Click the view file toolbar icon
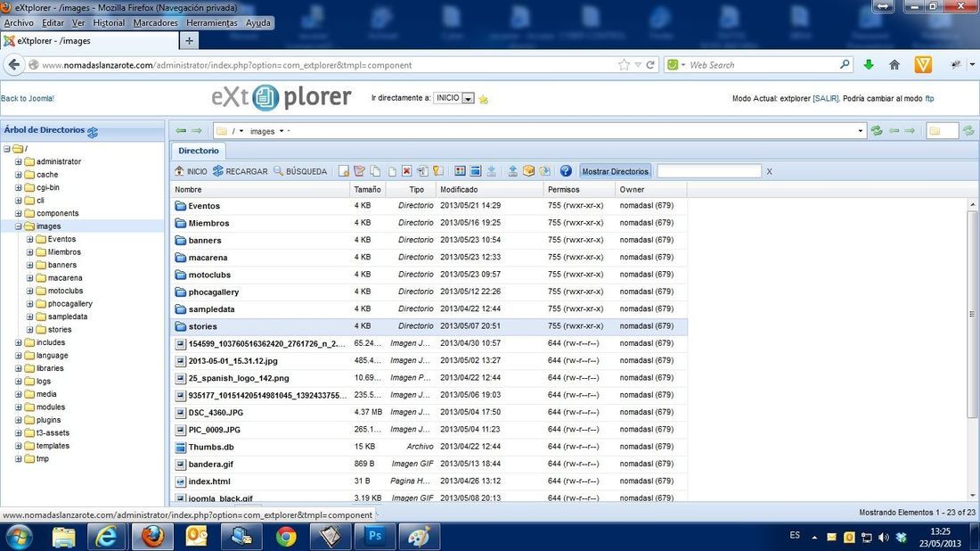 tap(460, 171)
